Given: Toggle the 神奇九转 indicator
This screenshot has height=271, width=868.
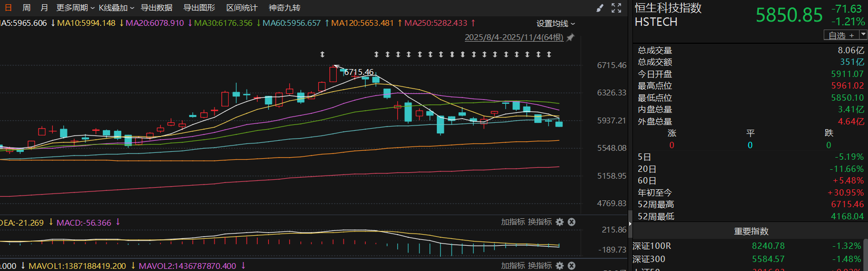Looking at the screenshot, I should (285, 8).
